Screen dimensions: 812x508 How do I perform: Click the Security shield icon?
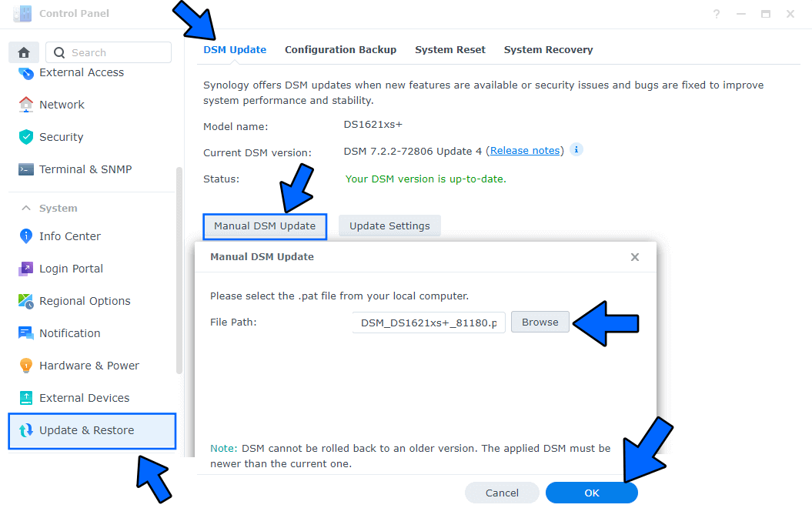[x=26, y=137]
